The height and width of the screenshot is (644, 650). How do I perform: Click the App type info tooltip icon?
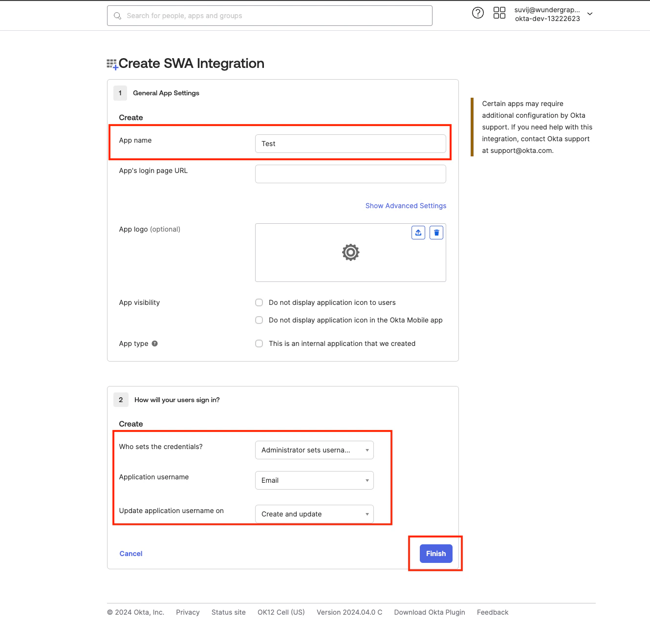pyautogui.click(x=154, y=343)
